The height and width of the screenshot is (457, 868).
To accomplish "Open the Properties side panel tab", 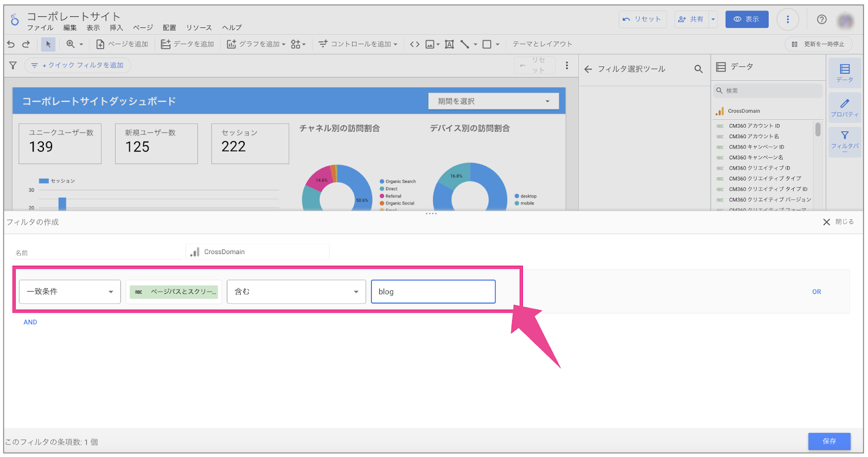I will coord(845,108).
